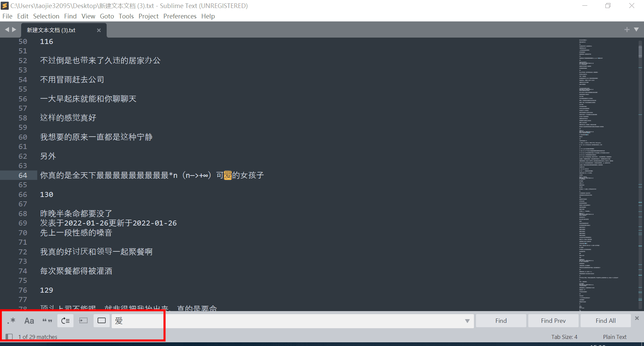
Task: Click the Find All button
Action: pos(606,321)
